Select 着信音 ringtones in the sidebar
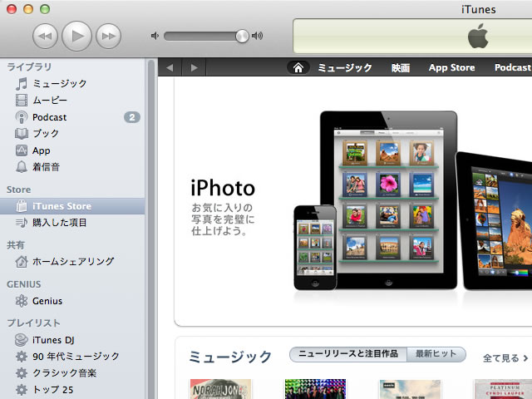This screenshot has width=532, height=399. click(72, 167)
